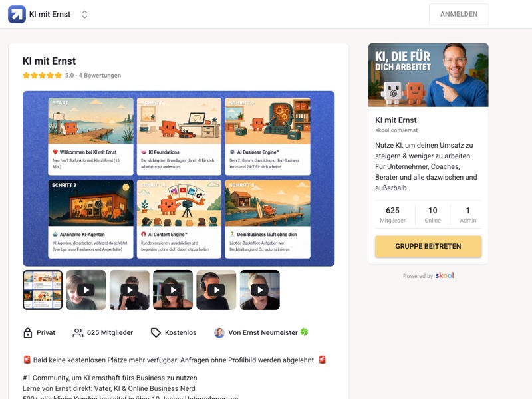Click the 1 Admin stat

[x=468, y=215]
